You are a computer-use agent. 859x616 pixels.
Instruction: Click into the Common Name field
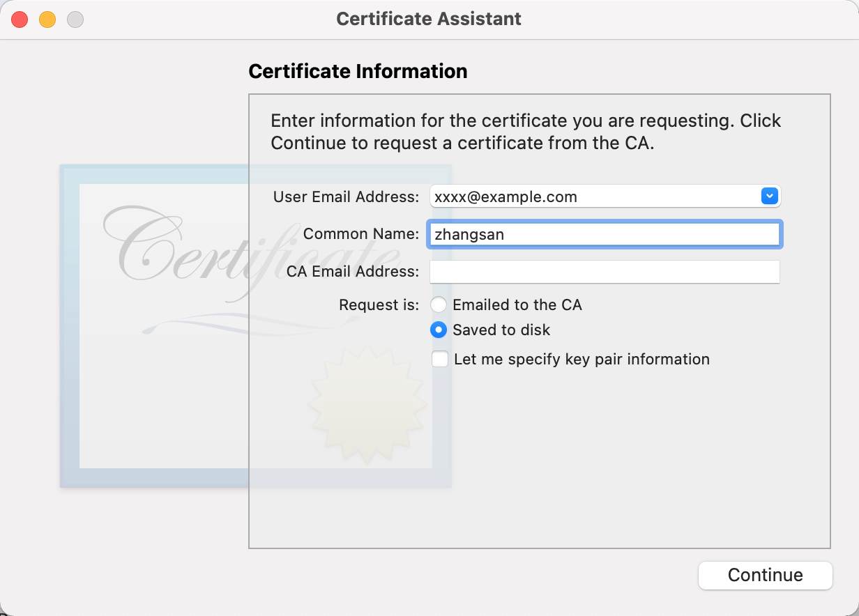[x=605, y=234]
